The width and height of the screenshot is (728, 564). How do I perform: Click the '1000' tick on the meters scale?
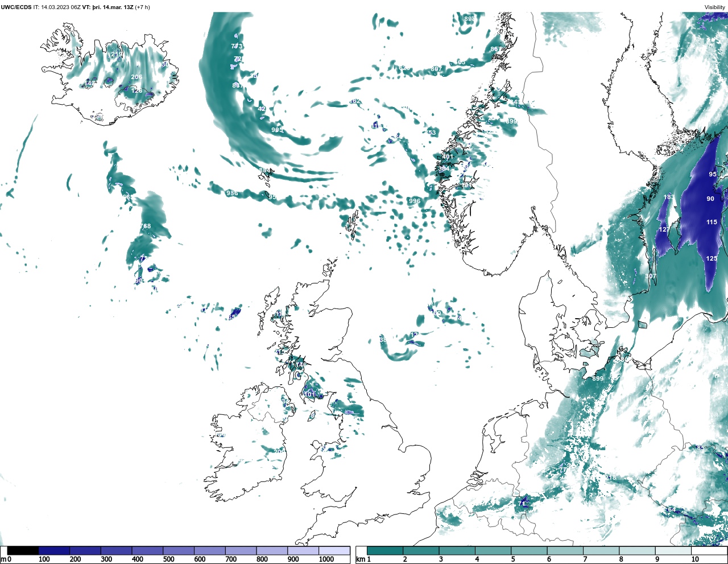326,559
